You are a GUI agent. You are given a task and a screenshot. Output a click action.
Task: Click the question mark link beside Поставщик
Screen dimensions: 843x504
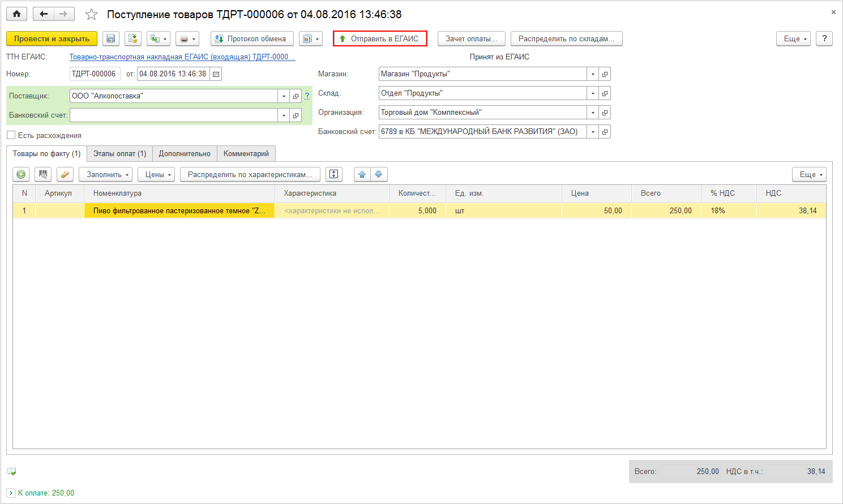tap(307, 96)
